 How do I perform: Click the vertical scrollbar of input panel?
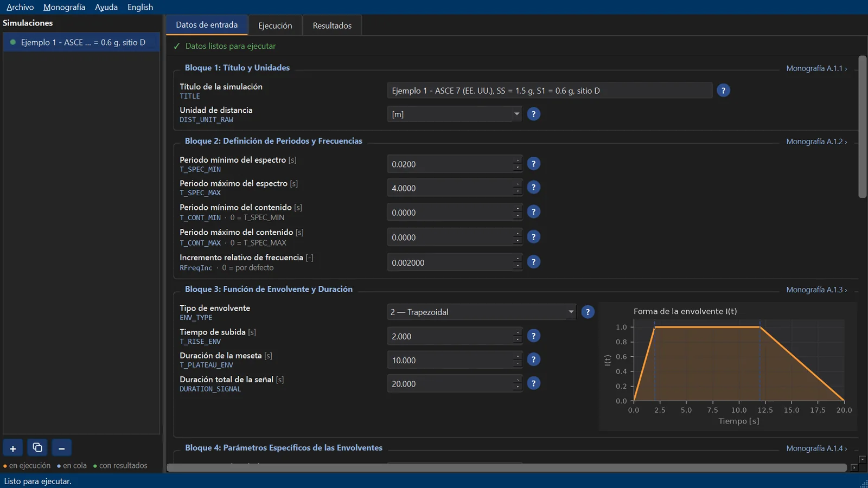pyautogui.click(x=863, y=127)
